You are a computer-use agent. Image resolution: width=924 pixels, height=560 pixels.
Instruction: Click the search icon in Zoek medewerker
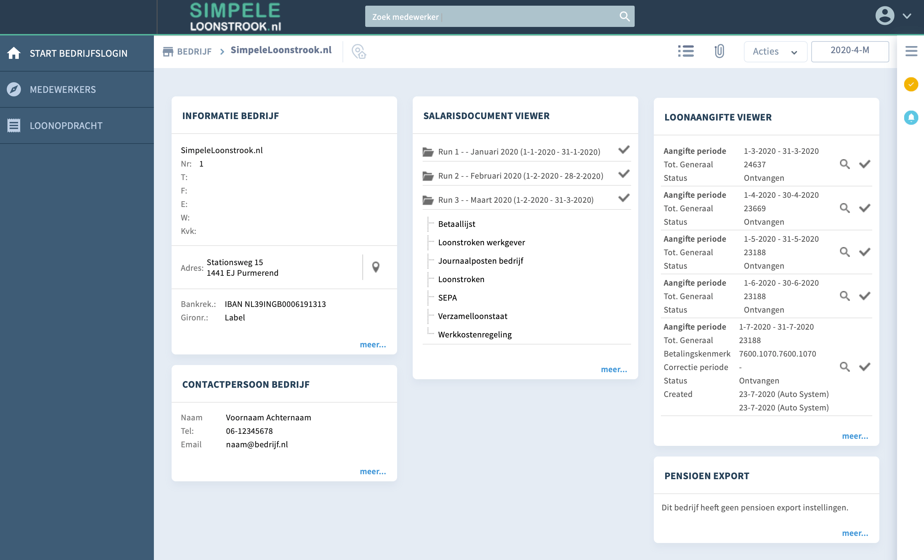click(624, 17)
